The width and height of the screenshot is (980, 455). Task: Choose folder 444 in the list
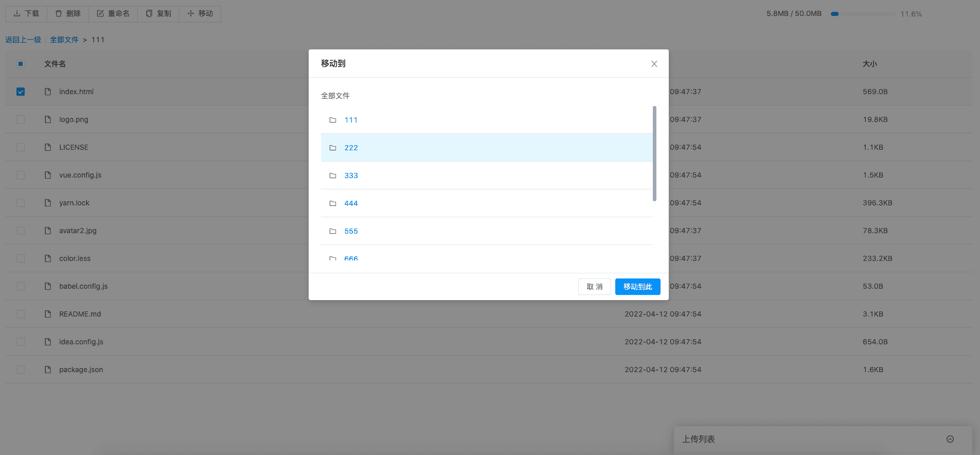tap(351, 203)
